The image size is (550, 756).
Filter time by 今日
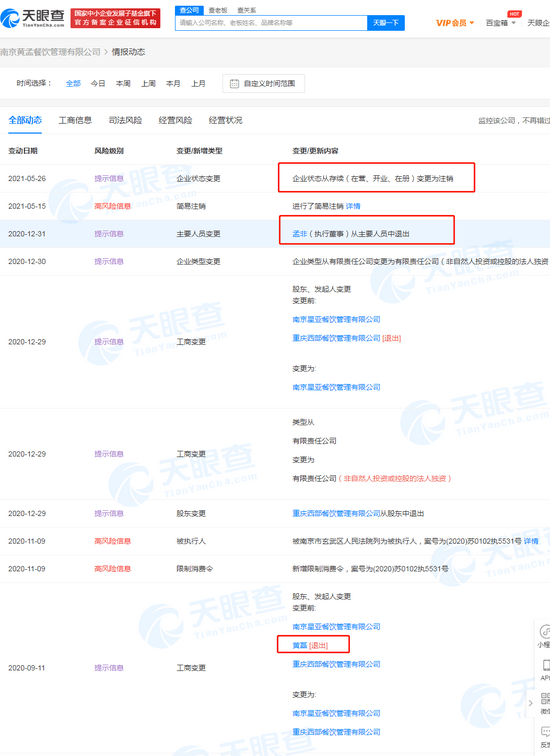98,83
